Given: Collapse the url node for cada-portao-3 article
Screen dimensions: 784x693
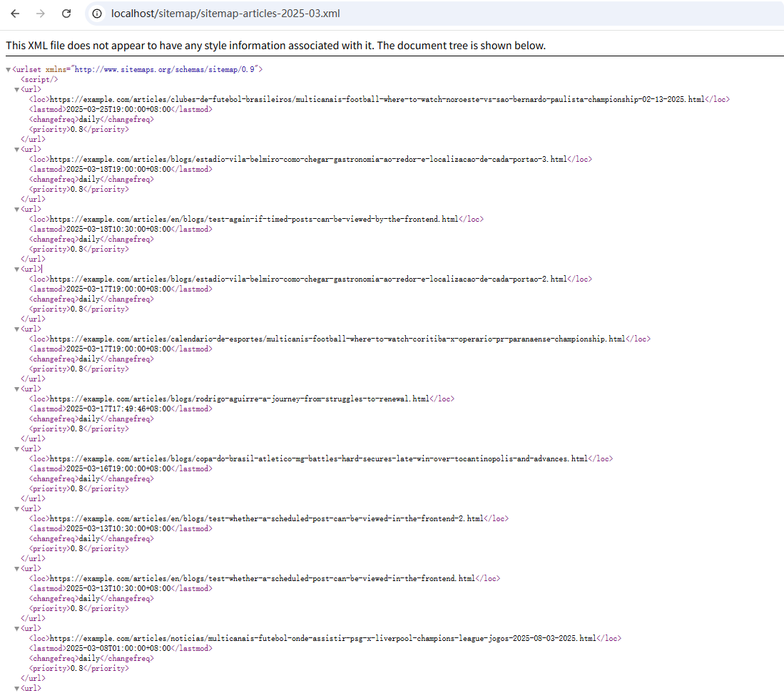Looking at the screenshot, I should tap(16, 150).
